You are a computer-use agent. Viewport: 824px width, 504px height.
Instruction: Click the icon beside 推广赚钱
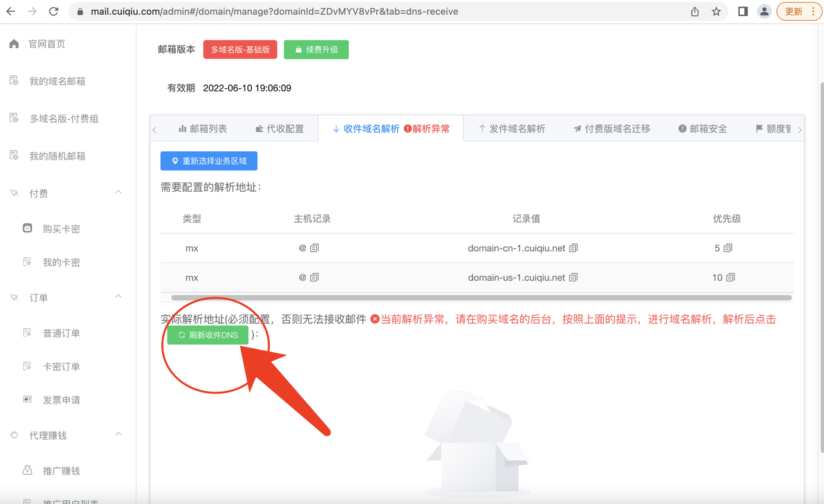pyautogui.click(x=27, y=470)
